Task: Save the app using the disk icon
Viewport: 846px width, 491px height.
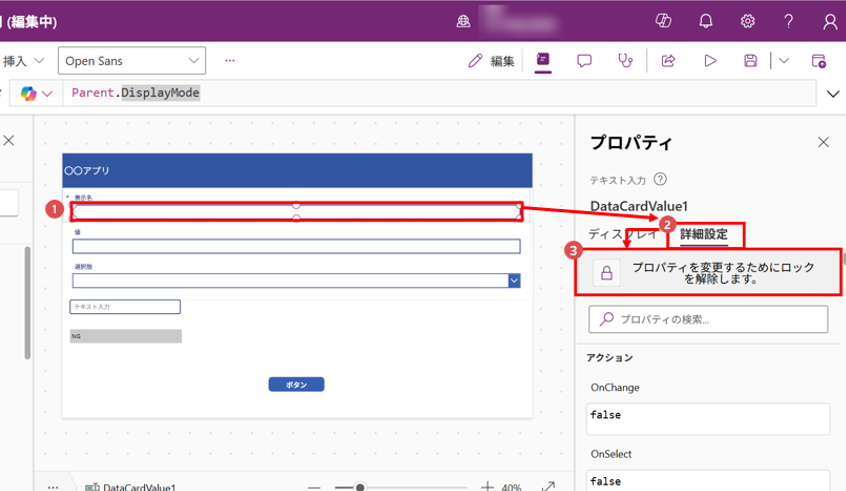Action: point(750,61)
